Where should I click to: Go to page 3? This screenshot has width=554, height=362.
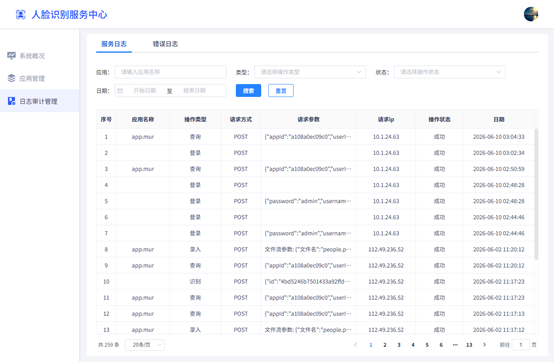(399, 345)
